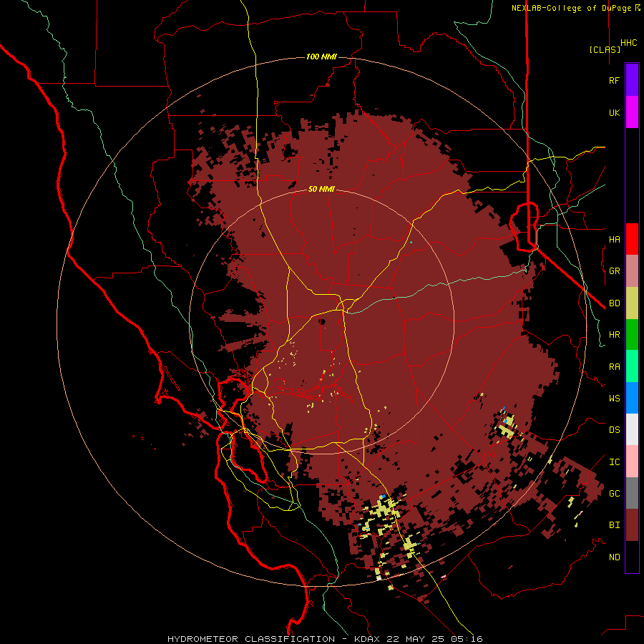Click the 50 NMI range ring label

click(321, 189)
